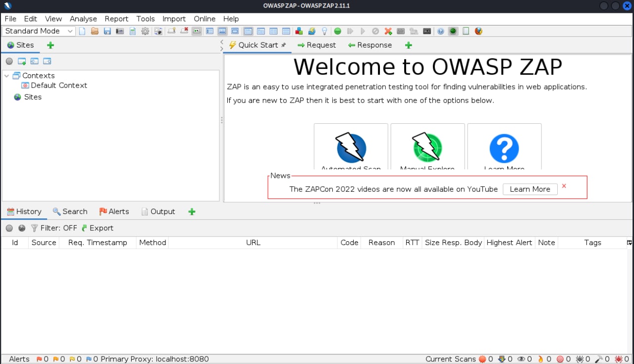This screenshot has width=634, height=364.
Task: Click the red X custom break icon
Action: point(388,31)
